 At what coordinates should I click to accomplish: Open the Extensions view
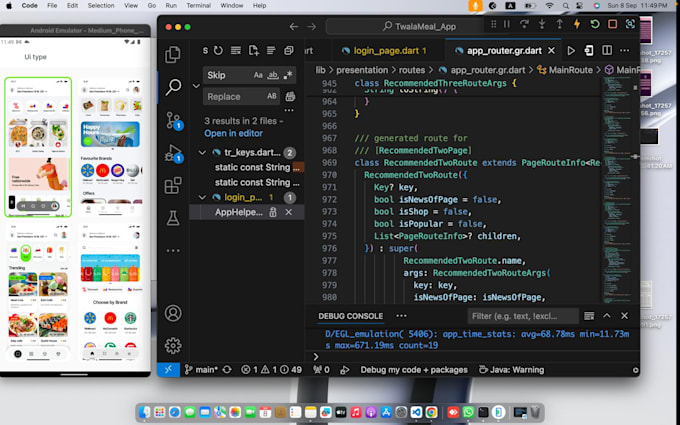click(x=173, y=186)
